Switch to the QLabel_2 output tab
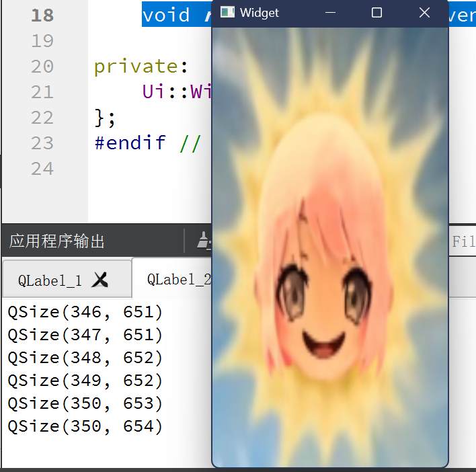 179,279
